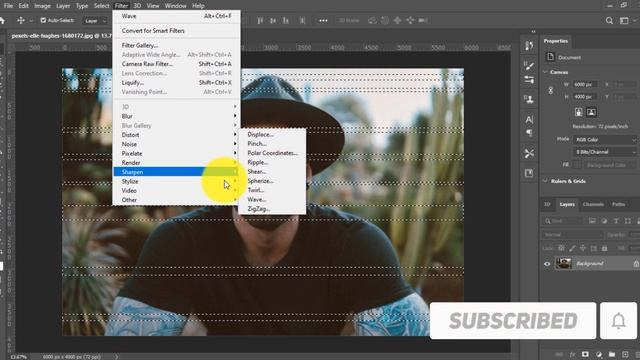Open the Clone Source panel icon
Screen dimensions: 640x360
[529, 99]
